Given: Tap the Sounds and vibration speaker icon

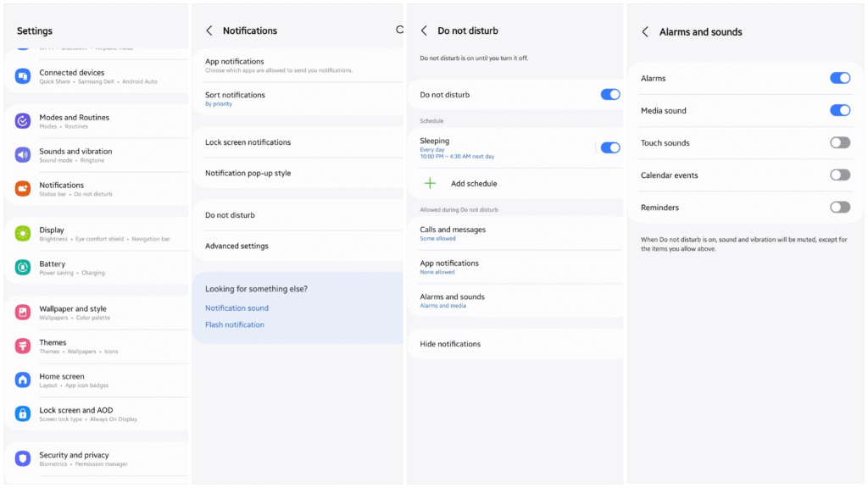Looking at the screenshot, I should [23, 155].
